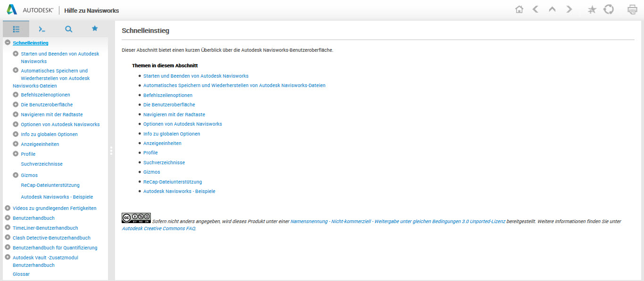Select Befehlszeilenoptionen label in sidebar tree
Viewport: 644px width, 281px height.
(x=45, y=95)
